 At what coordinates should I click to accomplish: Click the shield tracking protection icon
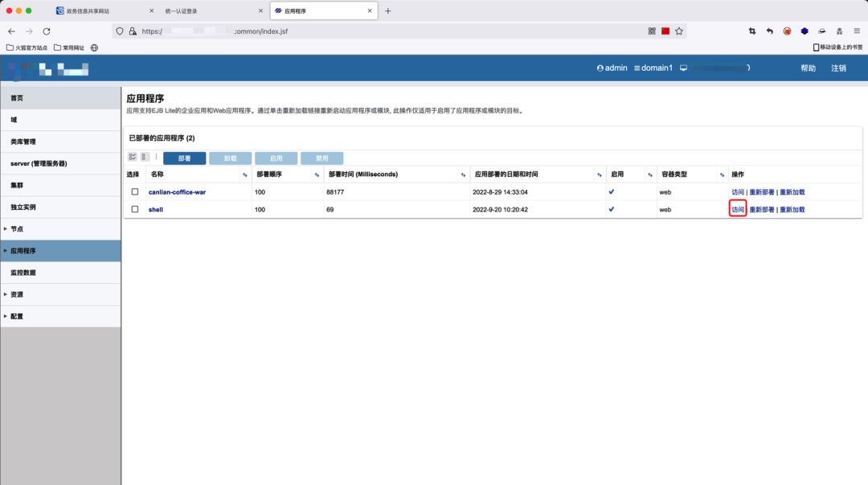(x=120, y=31)
